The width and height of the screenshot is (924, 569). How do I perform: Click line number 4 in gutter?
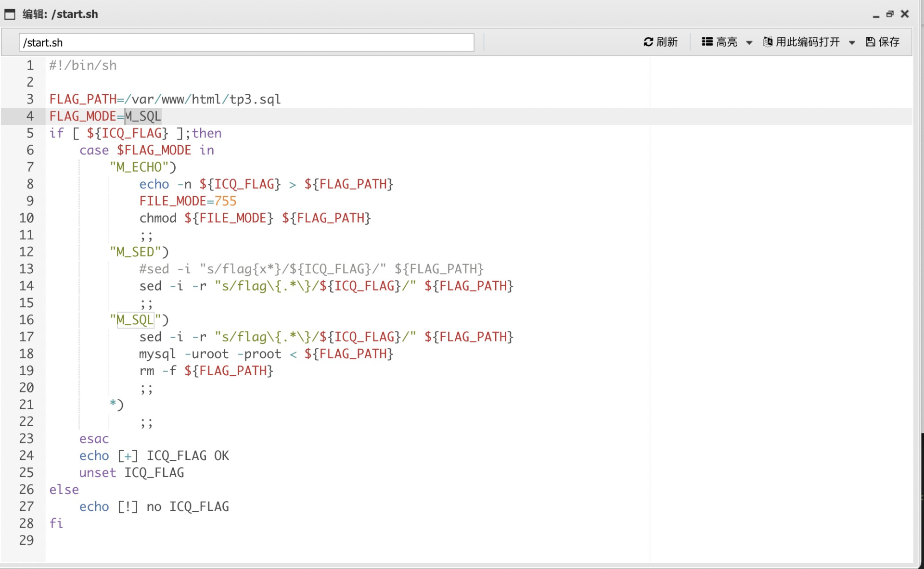(30, 116)
